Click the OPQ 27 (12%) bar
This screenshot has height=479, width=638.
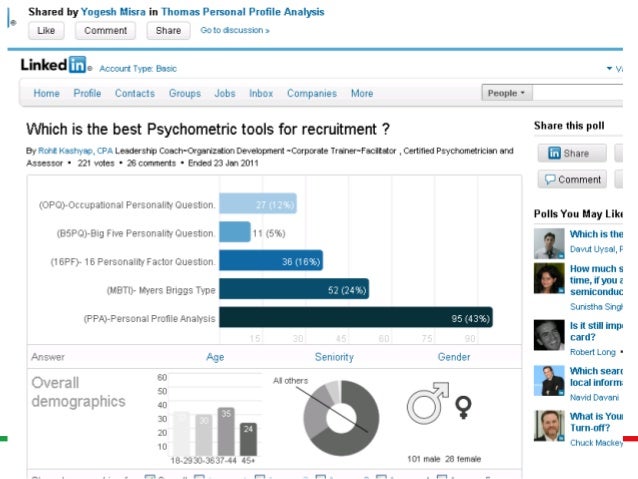pos(258,203)
